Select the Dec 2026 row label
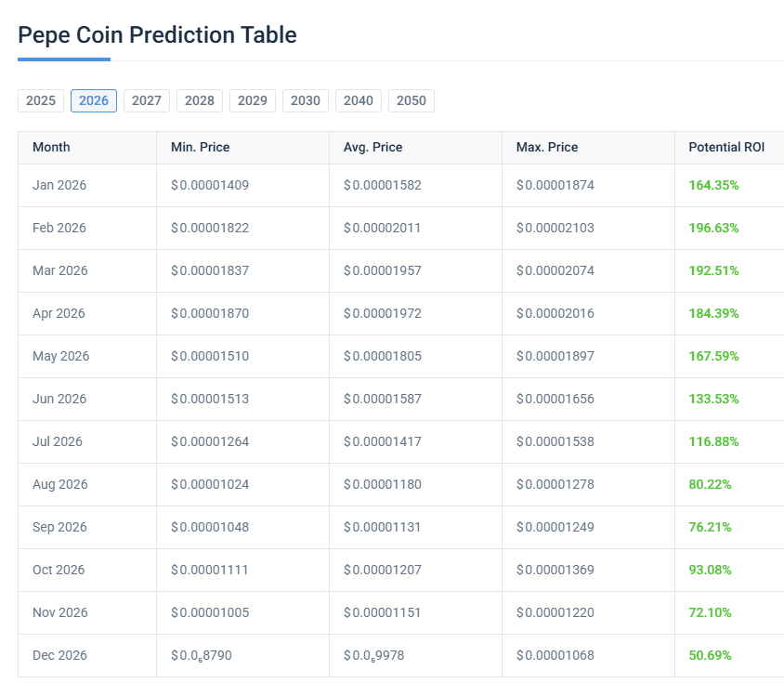This screenshot has height=683, width=784. 59,655
